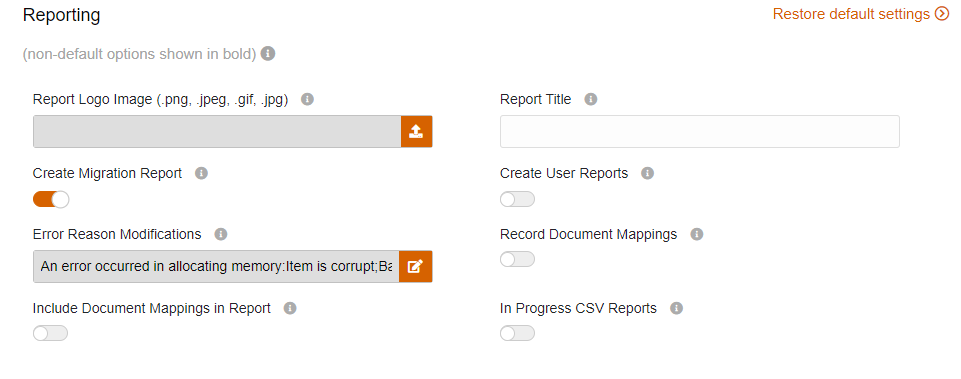The width and height of the screenshot is (961, 379).
Task: Click info icon beside Error Reason Modifications
Action: pos(221,234)
